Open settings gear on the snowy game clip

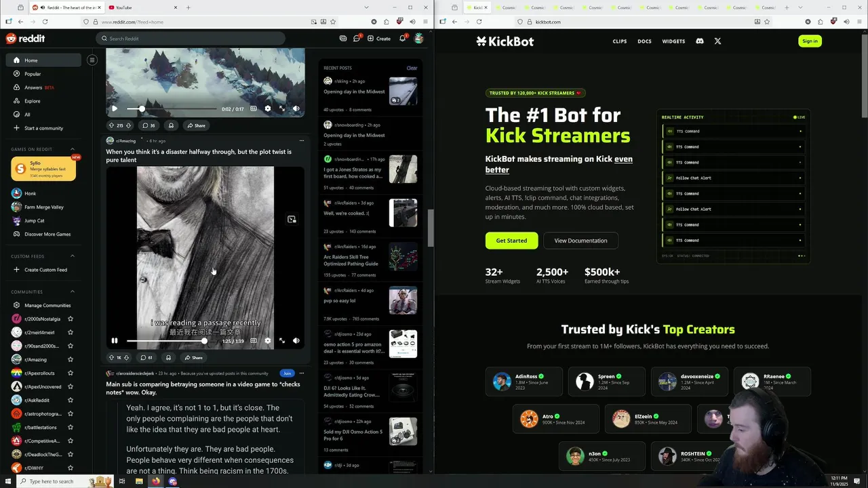click(x=268, y=108)
